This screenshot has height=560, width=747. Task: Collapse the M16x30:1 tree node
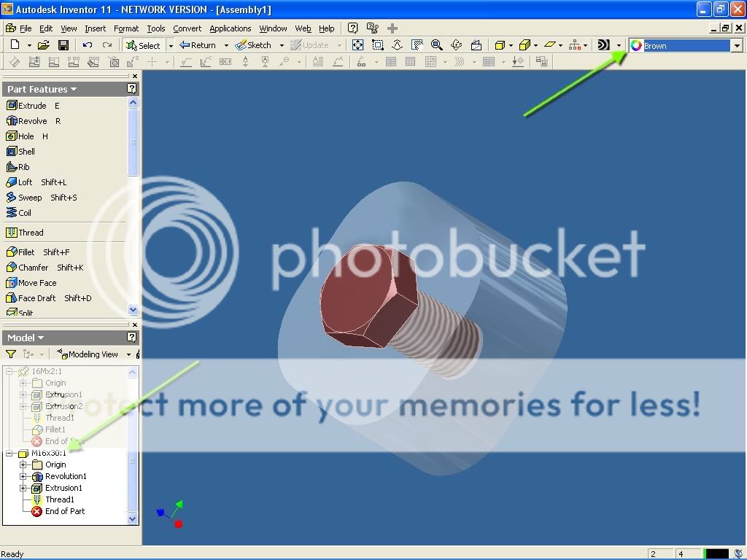click(10, 454)
